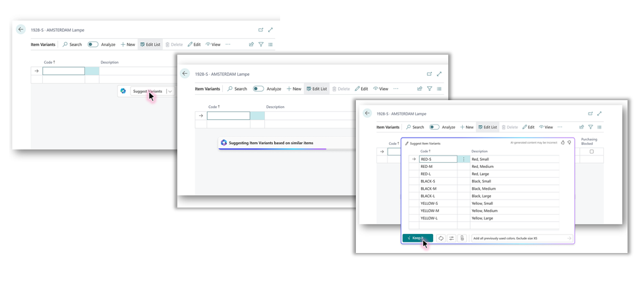Click the 'Red, Medium' description cell

pyautogui.click(x=515, y=167)
